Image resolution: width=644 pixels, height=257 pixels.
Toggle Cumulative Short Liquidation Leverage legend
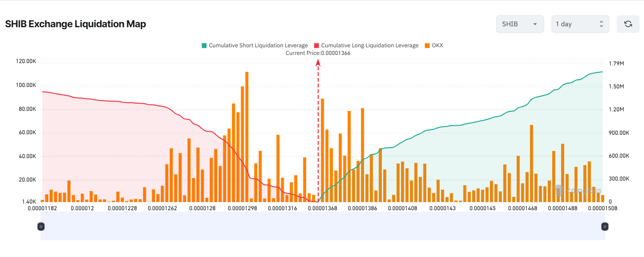coord(255,45)
